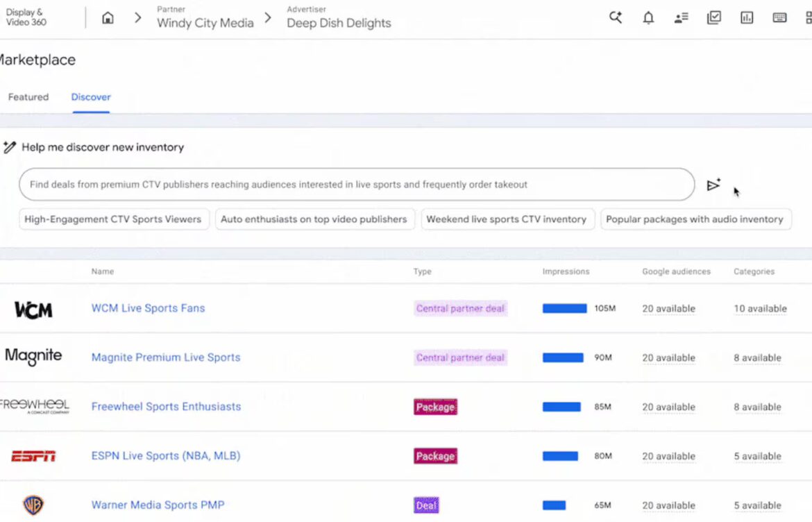
Task: Open the Windy City Media partner selector
Action: pyautogui.click(x=205, y=18)
